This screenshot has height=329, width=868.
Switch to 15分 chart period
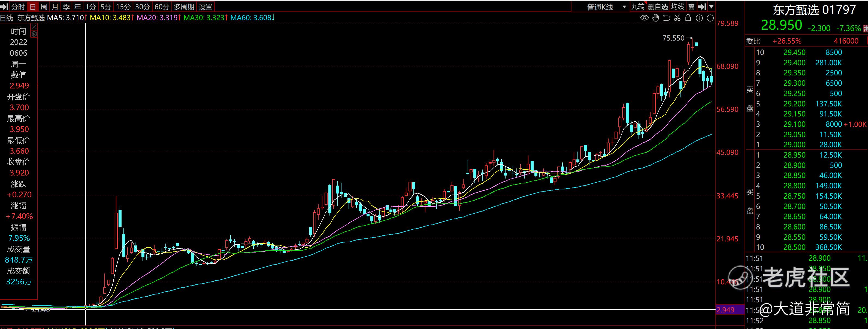(x=123, y=7)
